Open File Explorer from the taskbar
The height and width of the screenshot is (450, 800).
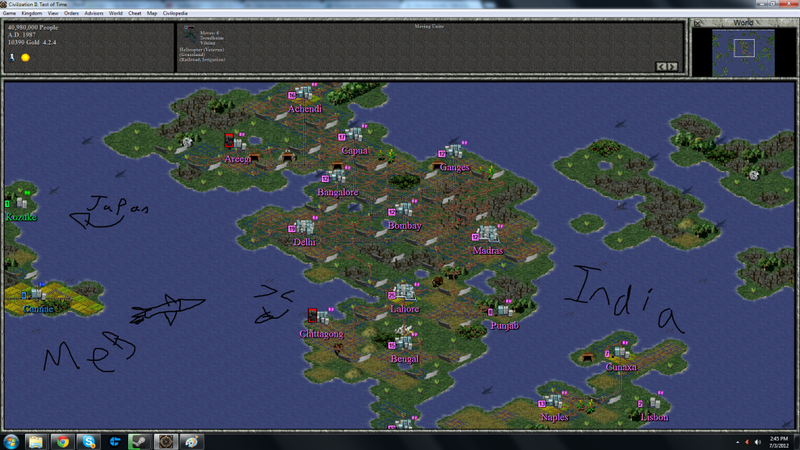coord(36,442)
